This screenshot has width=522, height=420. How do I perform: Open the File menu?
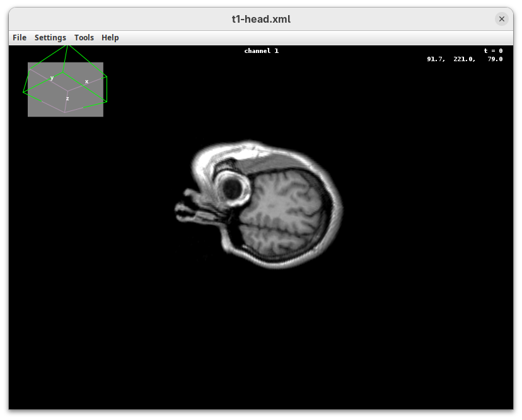[20, 38]
